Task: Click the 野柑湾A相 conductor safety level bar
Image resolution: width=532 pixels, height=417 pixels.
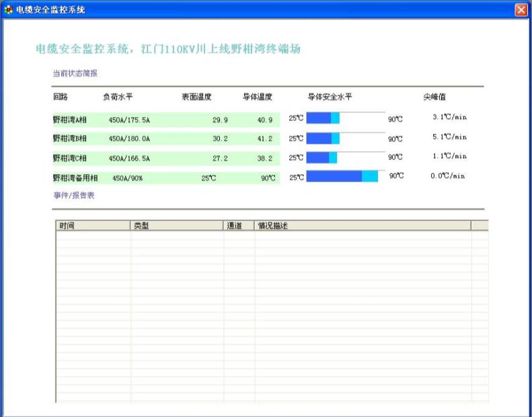Action: click(x=345, y=118)
